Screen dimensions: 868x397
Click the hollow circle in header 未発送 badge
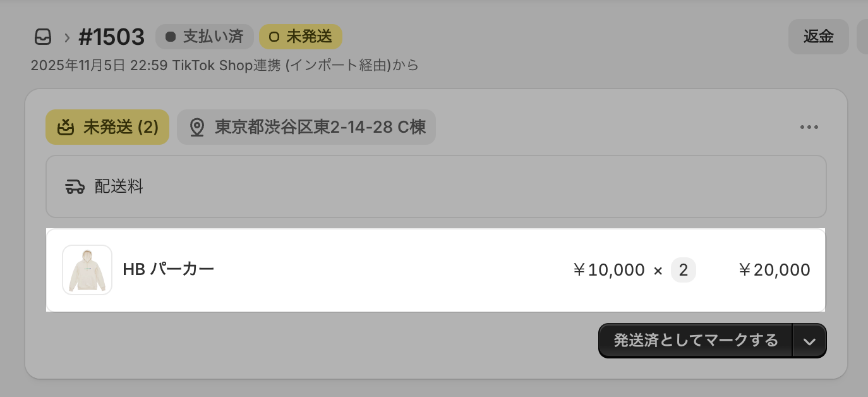point(274,37)
